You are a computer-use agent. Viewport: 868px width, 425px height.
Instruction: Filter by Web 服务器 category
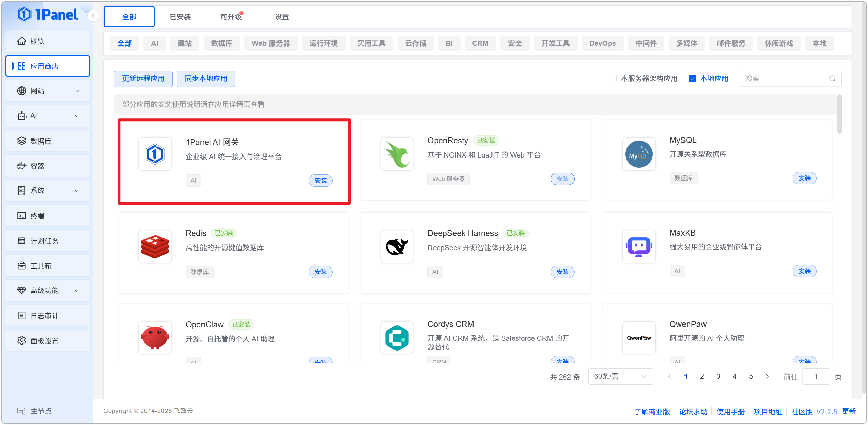pyautogui.click(x=271, y=43)
